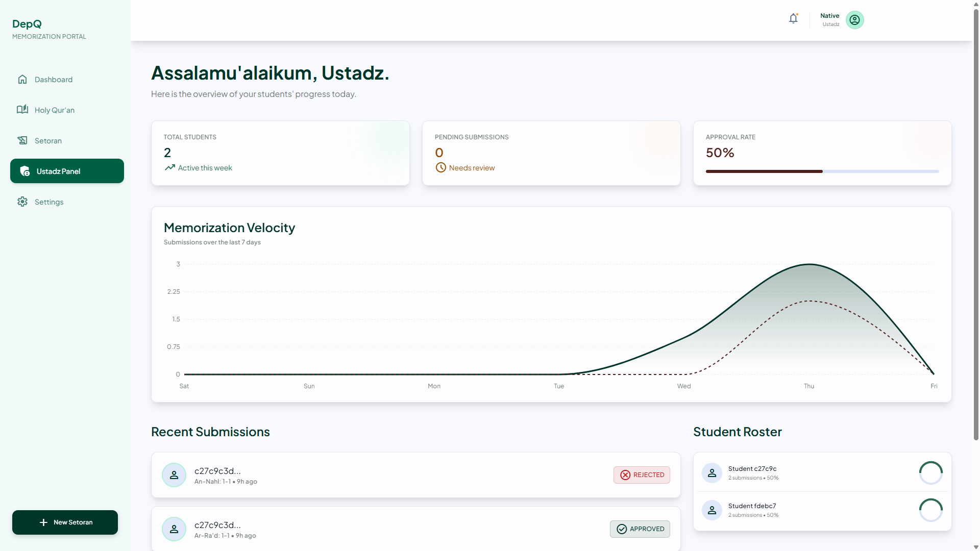980x551 pixels.
Task: Click the clock icon beside Needs review
Action: [440, 167]
